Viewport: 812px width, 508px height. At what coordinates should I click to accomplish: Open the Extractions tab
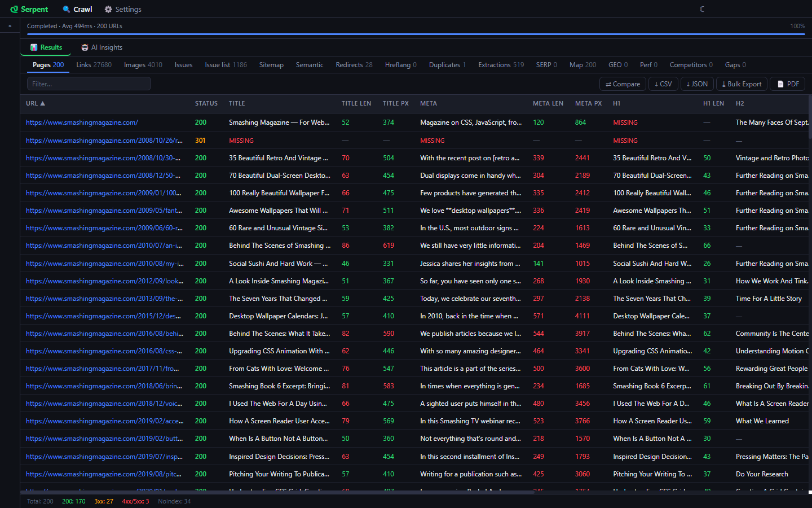click(501, 65)
